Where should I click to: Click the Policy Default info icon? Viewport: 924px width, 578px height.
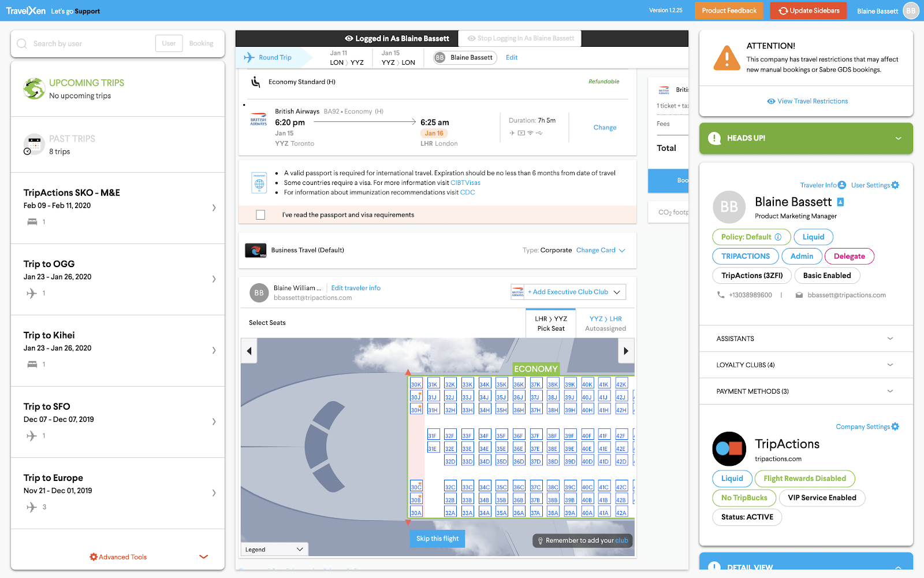pos(778,237)
